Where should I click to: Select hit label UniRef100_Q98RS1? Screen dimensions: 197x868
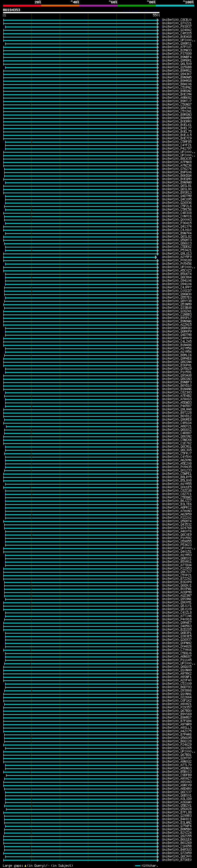click(x=177, y=43)
